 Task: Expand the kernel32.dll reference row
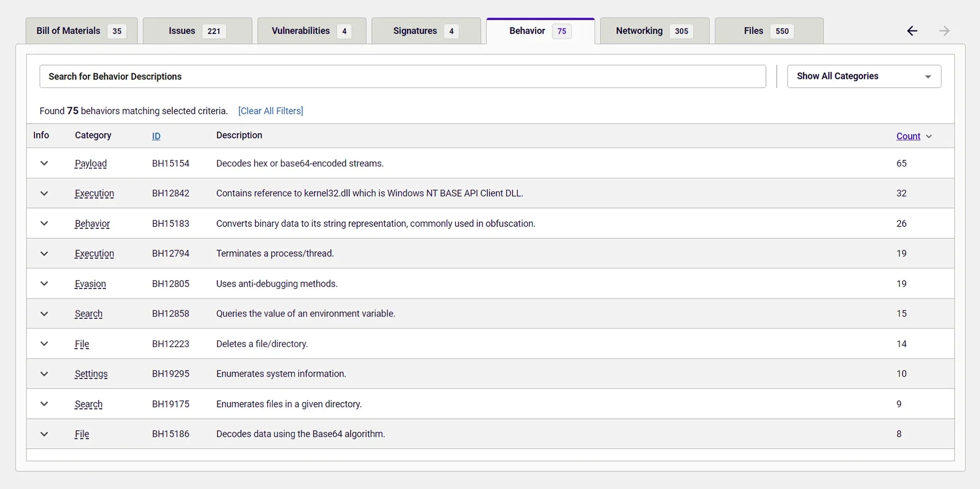(44, 193)
